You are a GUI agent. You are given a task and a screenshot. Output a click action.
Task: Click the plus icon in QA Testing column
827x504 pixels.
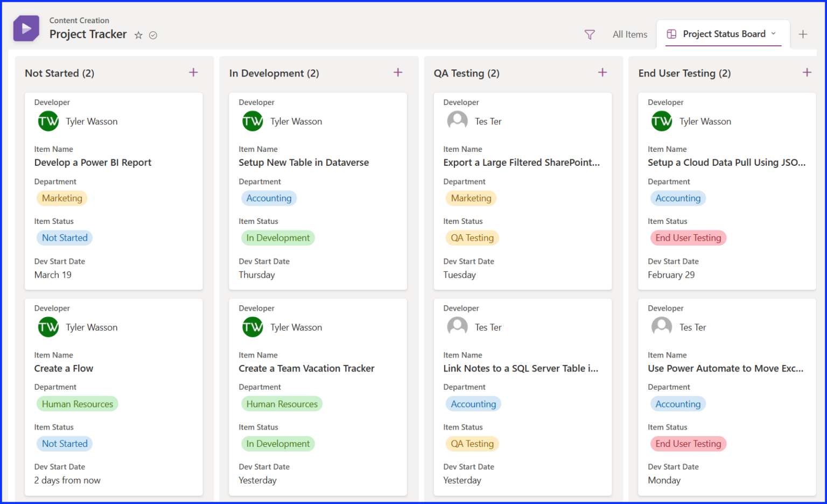click(602, 72)
